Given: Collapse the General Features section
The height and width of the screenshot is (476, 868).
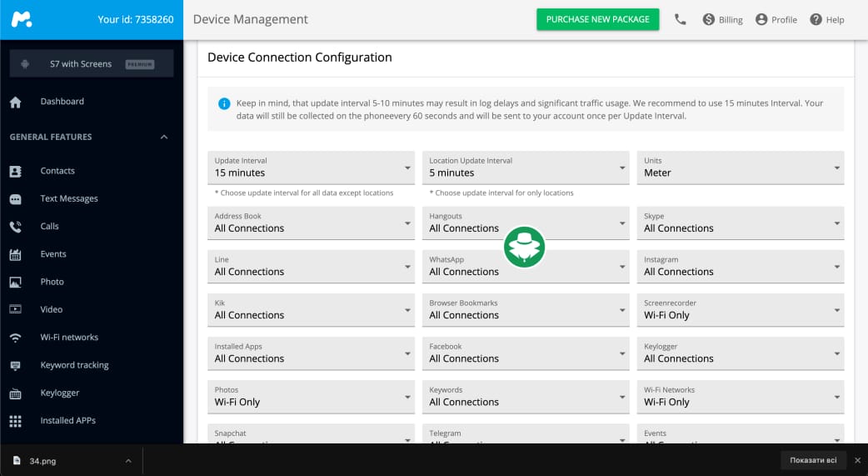Looking at the screenshot, I should click(164, 137).
